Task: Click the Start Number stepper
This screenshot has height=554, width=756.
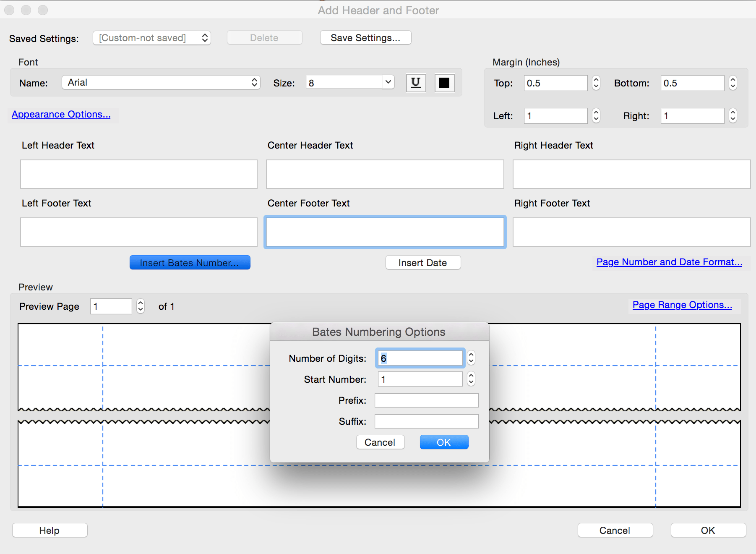Action: 471,379
